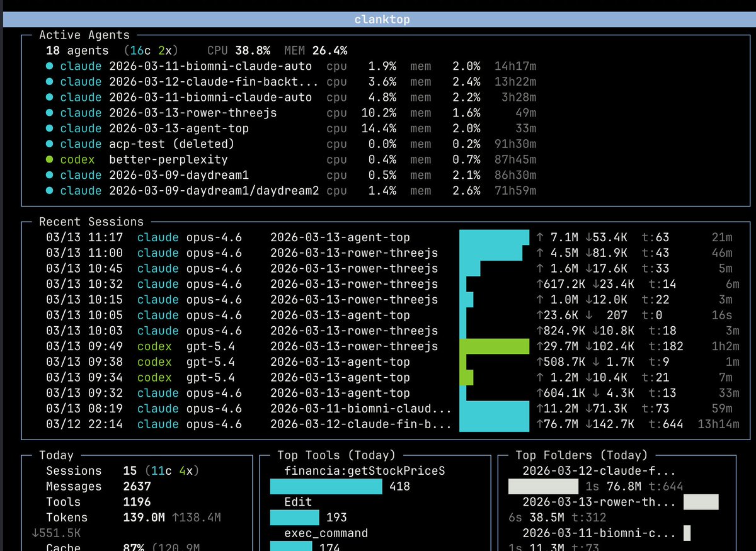This screenshot has width=756, height=551.
Task: Open the 03/13 11:17 agent-top session
Action: point(389,237)
